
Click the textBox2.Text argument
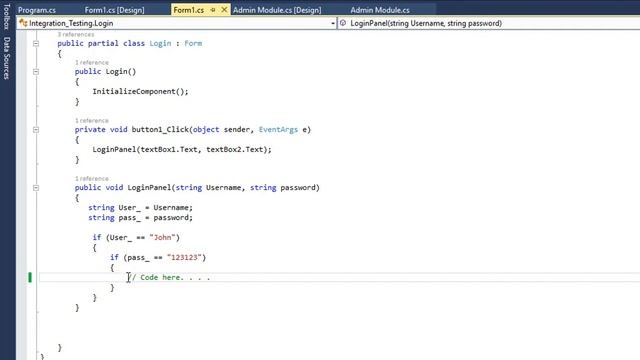[236, 149]
